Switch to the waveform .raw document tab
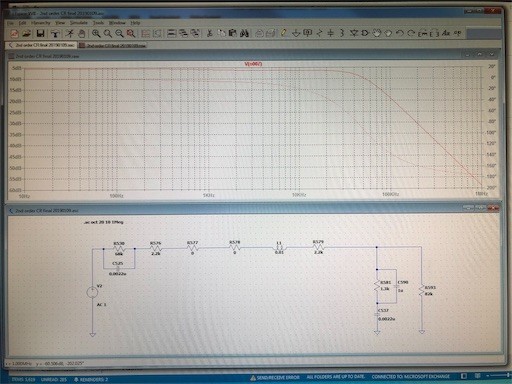512x384 pixels. [112, 45]
